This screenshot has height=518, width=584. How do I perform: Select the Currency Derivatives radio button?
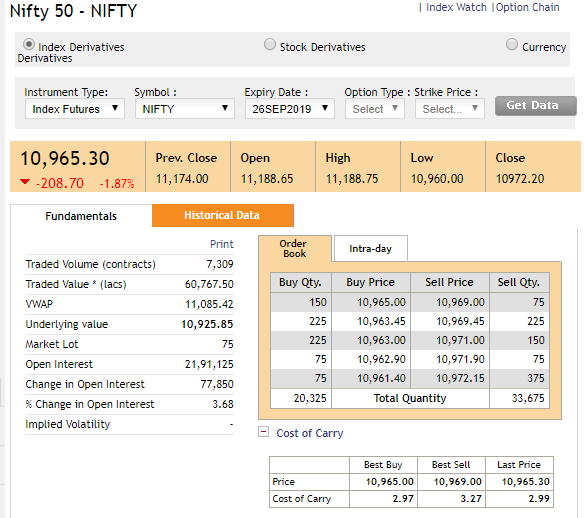pos(512,44)
